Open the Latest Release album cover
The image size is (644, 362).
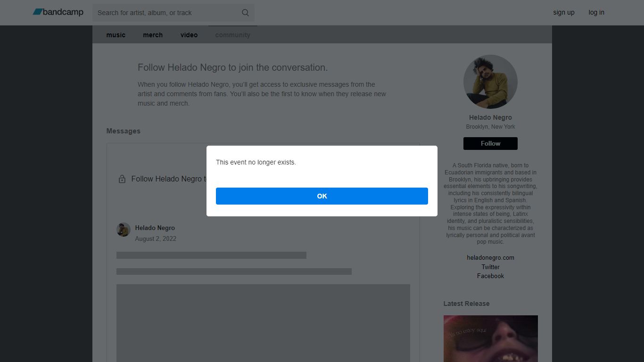click(x=490, y=338)
